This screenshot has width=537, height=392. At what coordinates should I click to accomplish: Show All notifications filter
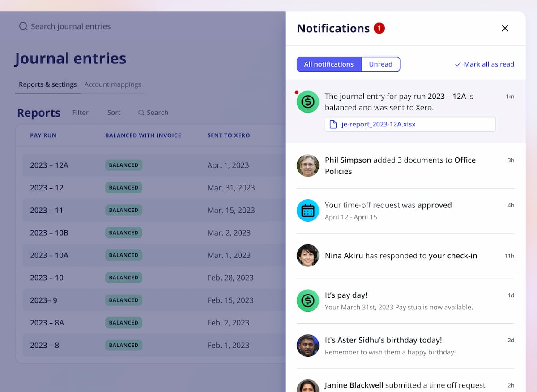(329, 64)
